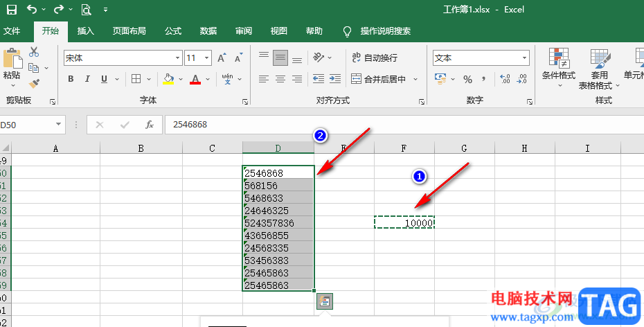644x327 pixels.
Task: Redo the last action
Action: tap(59, 10)
